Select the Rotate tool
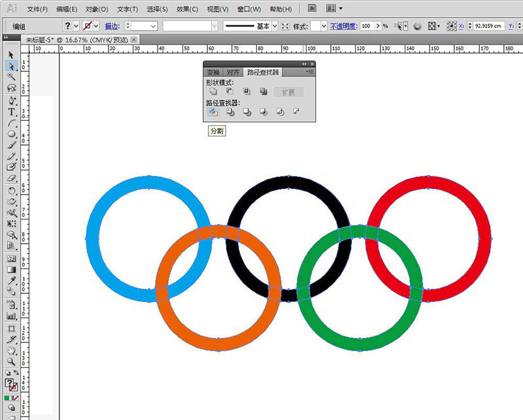Screen dimensions: 523x420 (12, 191)
